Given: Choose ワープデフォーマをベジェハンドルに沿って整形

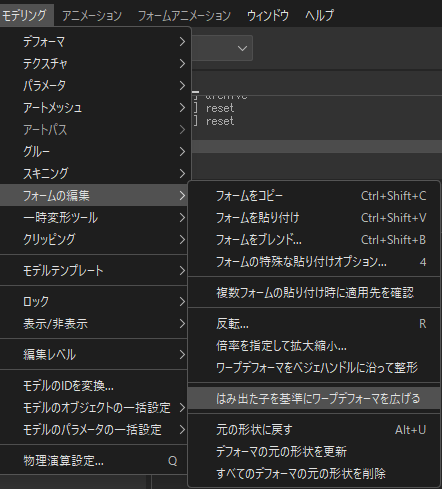Looking at the screenshot, I should coord(314,368).
